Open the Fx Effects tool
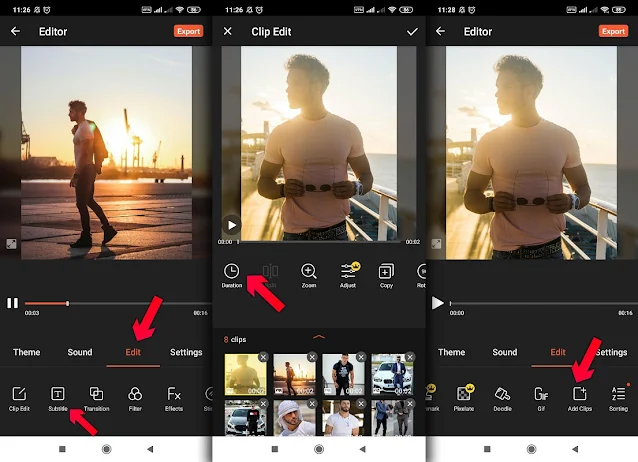This screenshot has height=462, width=638. tap(174, 394)
